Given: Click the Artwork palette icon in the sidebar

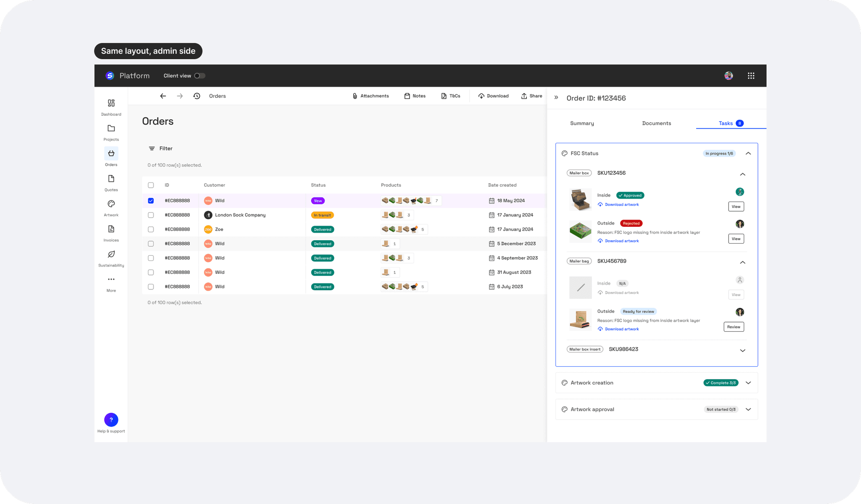Looking at the screenshot, I should 111,204.
